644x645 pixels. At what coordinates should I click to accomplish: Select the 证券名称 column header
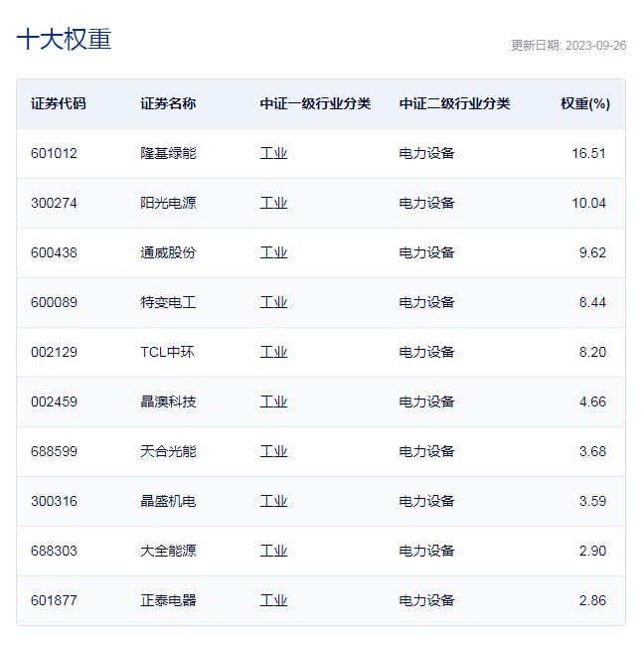click(x=168, y=103)
